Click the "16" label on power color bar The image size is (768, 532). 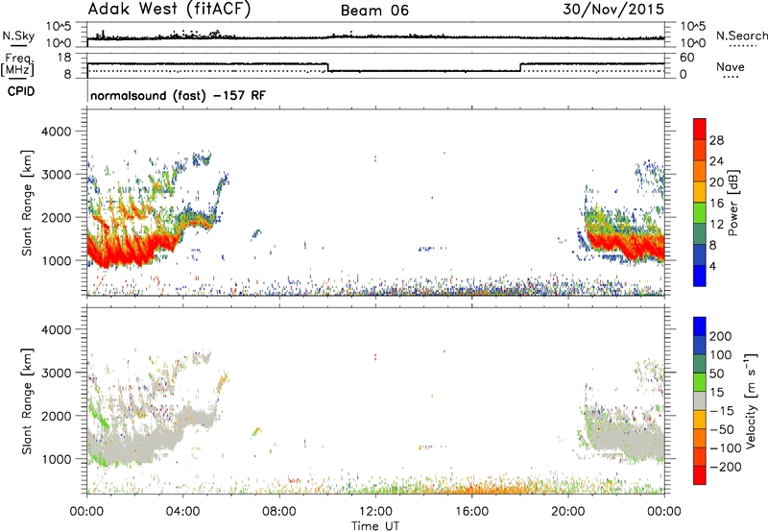[716, 204]
